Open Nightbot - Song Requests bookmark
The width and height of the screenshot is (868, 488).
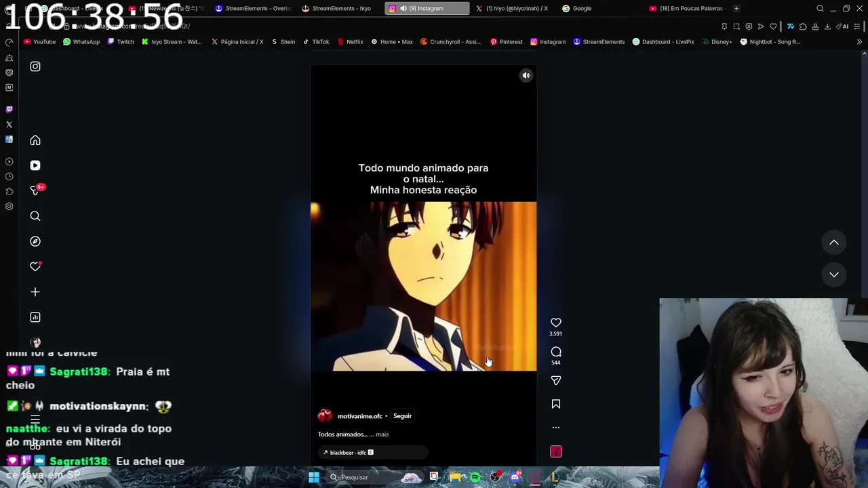[770, 41]
